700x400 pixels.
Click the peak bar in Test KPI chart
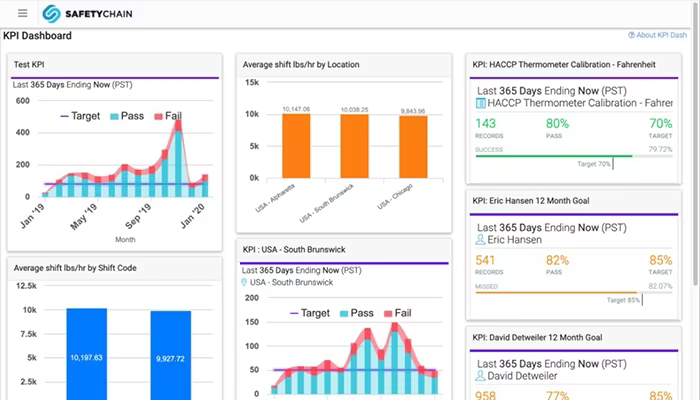point(178,158)
